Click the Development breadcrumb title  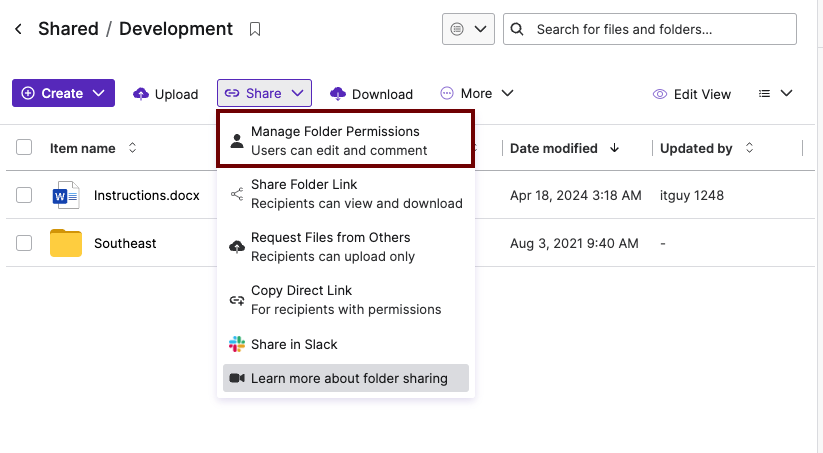click(x=176, y=29)
